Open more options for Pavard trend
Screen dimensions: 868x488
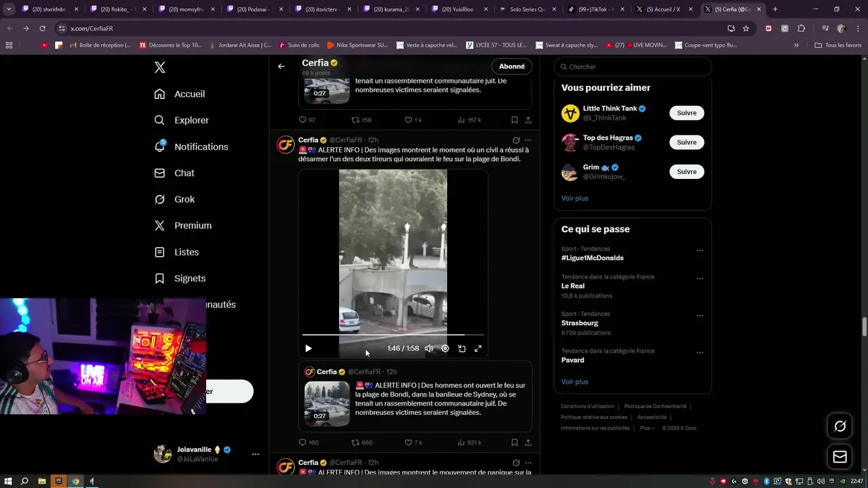(x=700, y=352)
